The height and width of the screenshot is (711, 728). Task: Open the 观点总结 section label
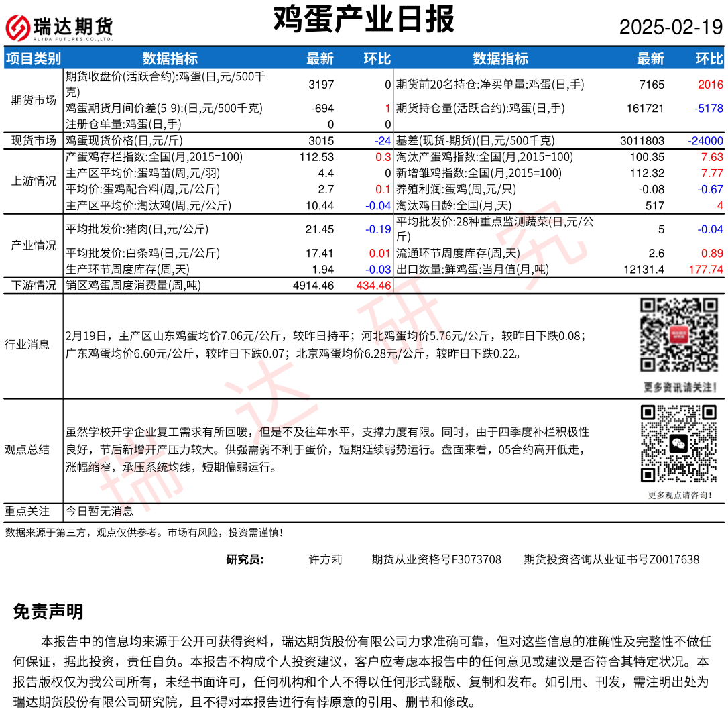coord(27,449)
